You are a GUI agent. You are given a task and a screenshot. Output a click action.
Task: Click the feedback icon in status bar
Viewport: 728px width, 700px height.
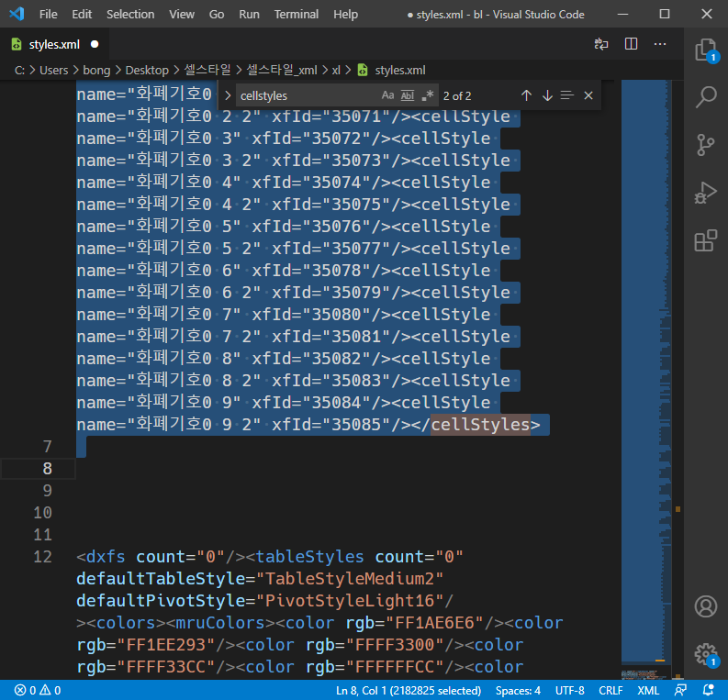680,690
